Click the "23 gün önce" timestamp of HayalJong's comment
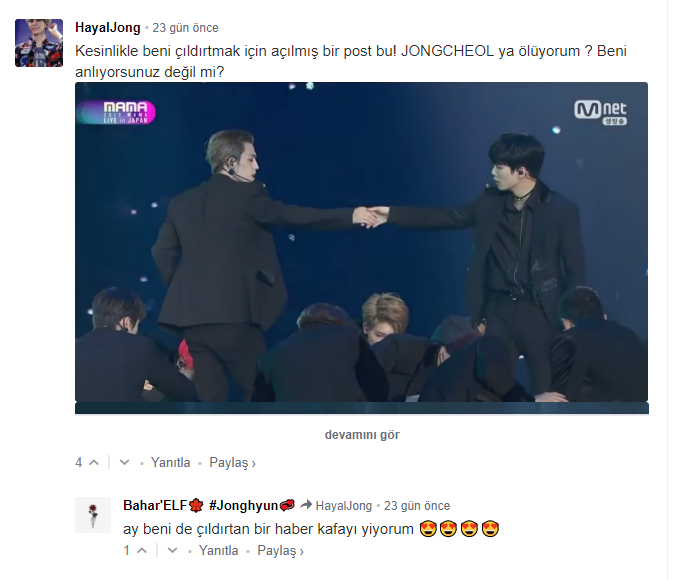This screenshot has height=580, width=673. coord(185,28)
